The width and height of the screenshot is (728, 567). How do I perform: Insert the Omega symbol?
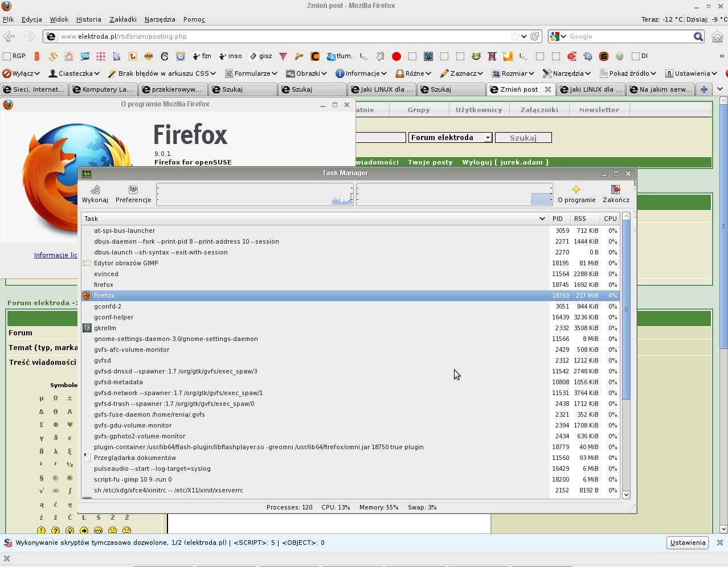click(x=55, y=398)
